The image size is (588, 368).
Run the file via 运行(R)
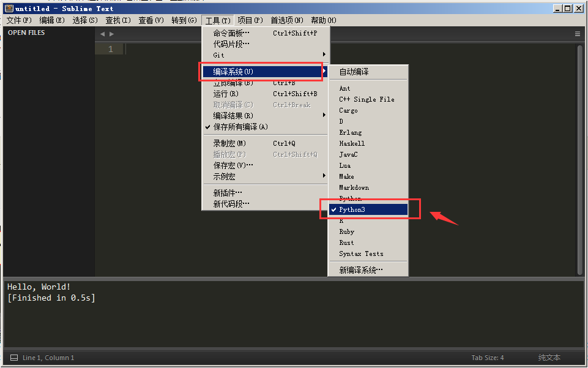pyautogui.click(x=265, y=94)
